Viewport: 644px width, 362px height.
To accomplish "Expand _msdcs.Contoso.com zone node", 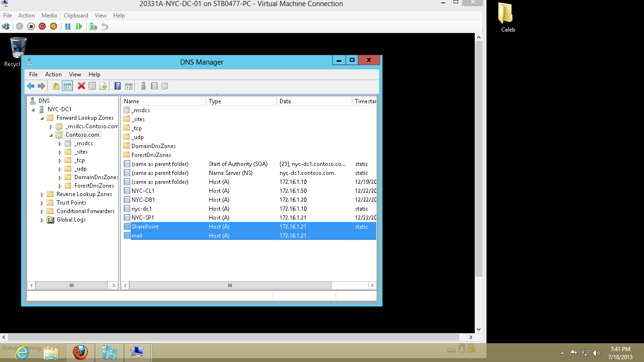I will (x=51, y=126).
